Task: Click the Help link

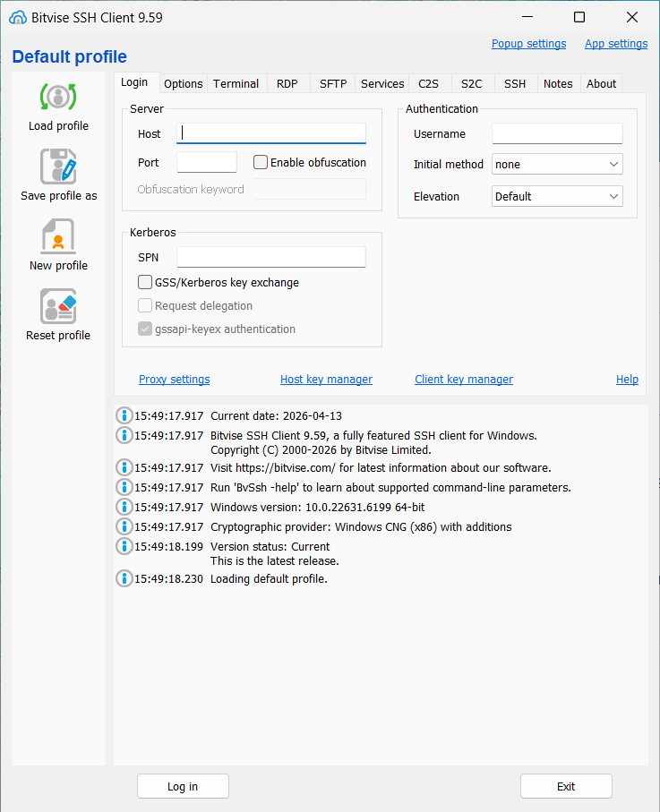Action: pos(627,379)
